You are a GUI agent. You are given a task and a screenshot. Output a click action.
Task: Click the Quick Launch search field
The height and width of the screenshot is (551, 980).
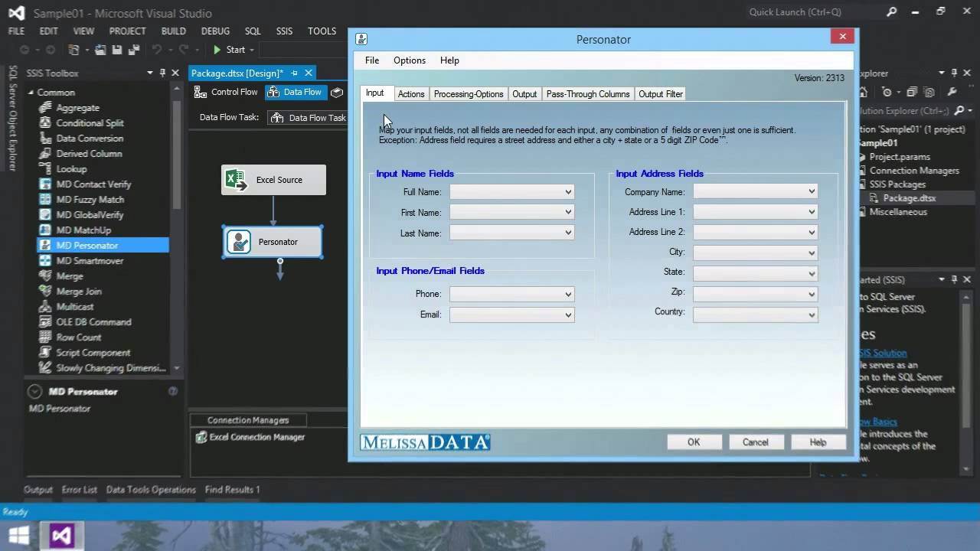pyautogui.click(x=812, y=12)
